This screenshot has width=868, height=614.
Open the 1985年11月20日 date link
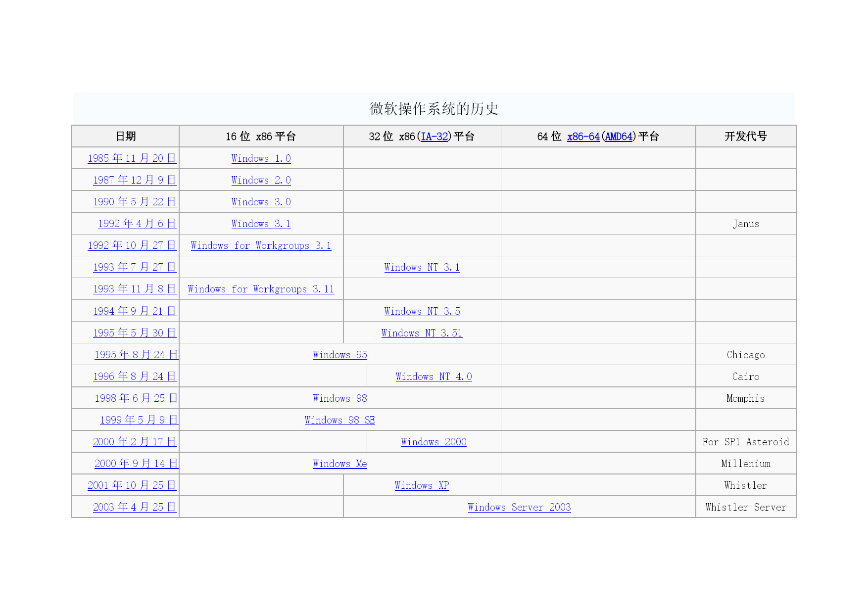point(132,158)
